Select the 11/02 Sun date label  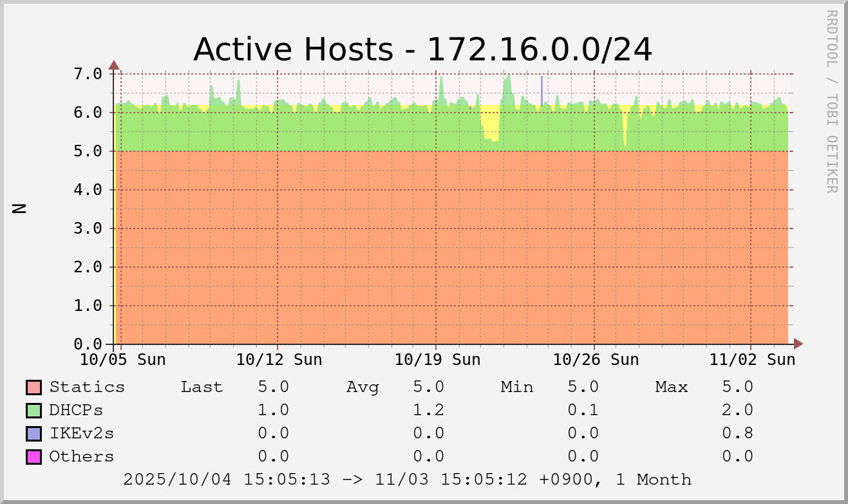(x=752, y=360)
